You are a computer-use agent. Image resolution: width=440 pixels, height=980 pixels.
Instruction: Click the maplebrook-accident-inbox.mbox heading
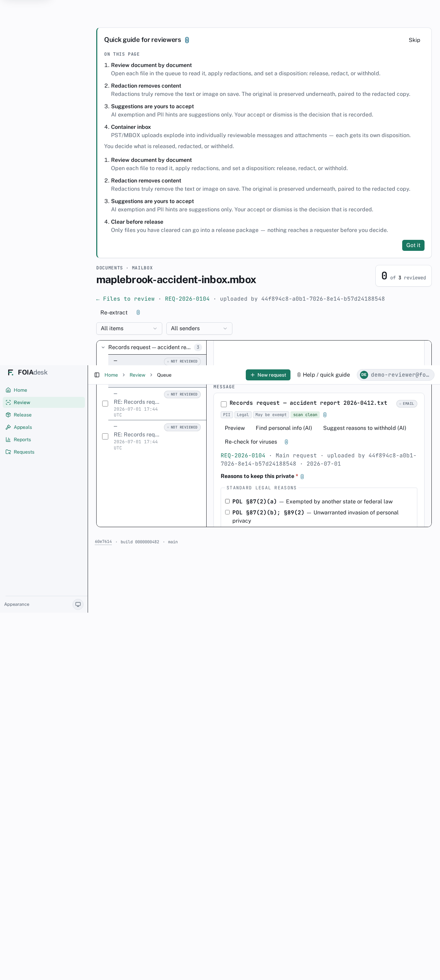point(176,280)
